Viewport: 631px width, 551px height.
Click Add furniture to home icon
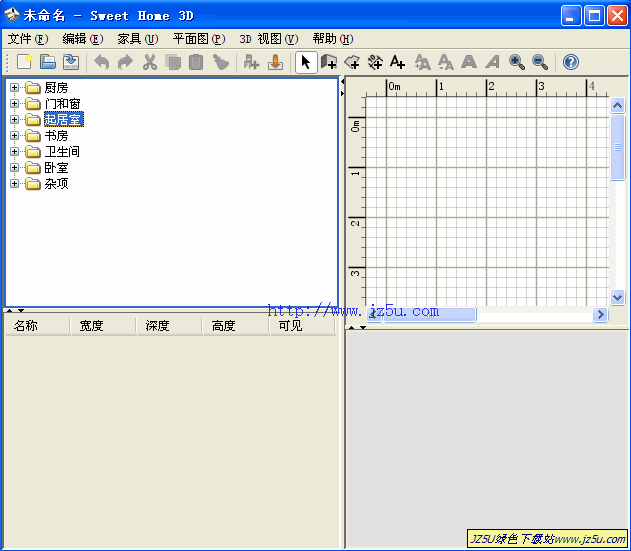coord(252,62)
